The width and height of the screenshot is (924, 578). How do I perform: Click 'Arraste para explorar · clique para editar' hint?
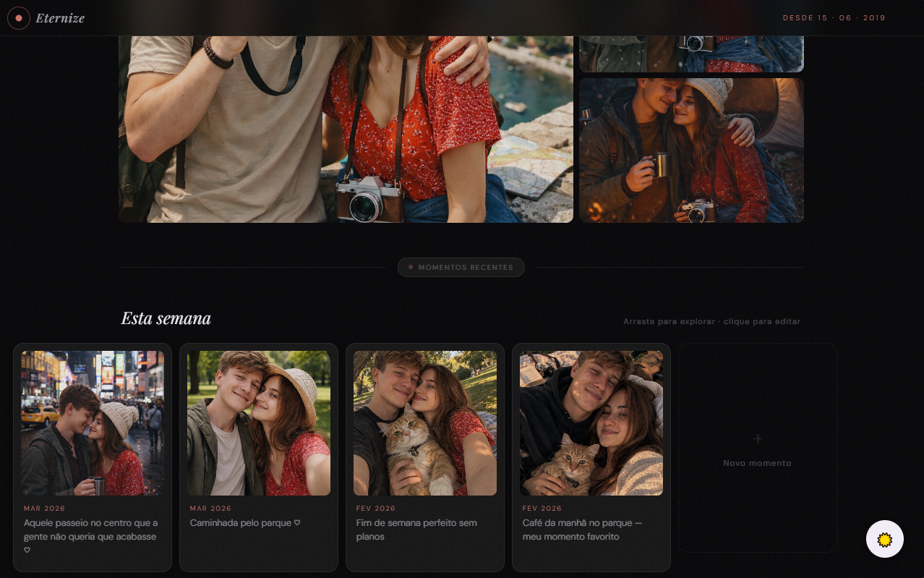pyautogui.click(x=712, y=321)
